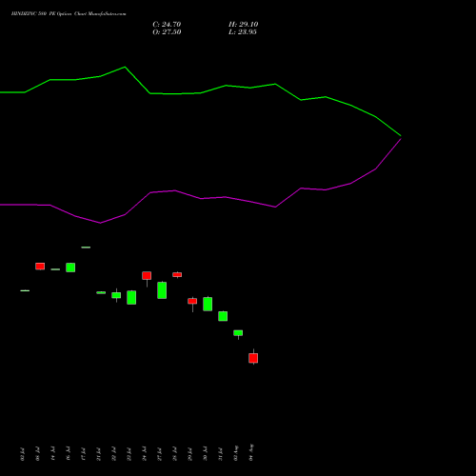Select the purple lower band line

tap(201, 198)
